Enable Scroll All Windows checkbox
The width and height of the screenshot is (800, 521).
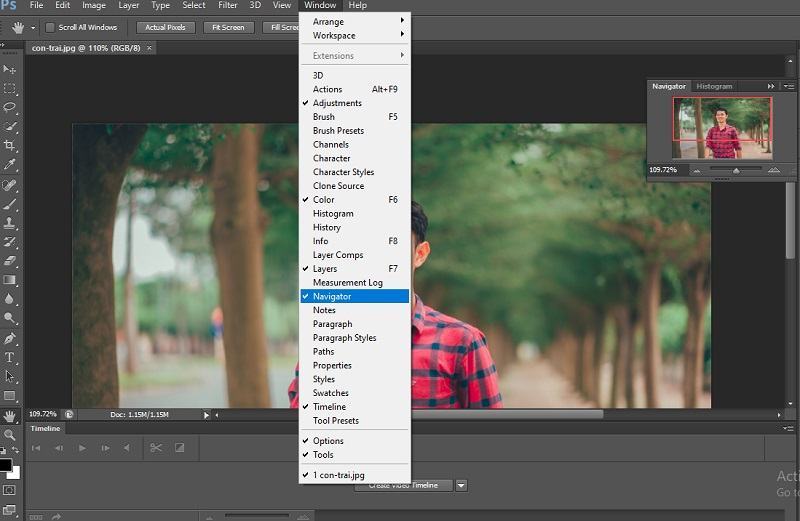click(x=50, y=28)
